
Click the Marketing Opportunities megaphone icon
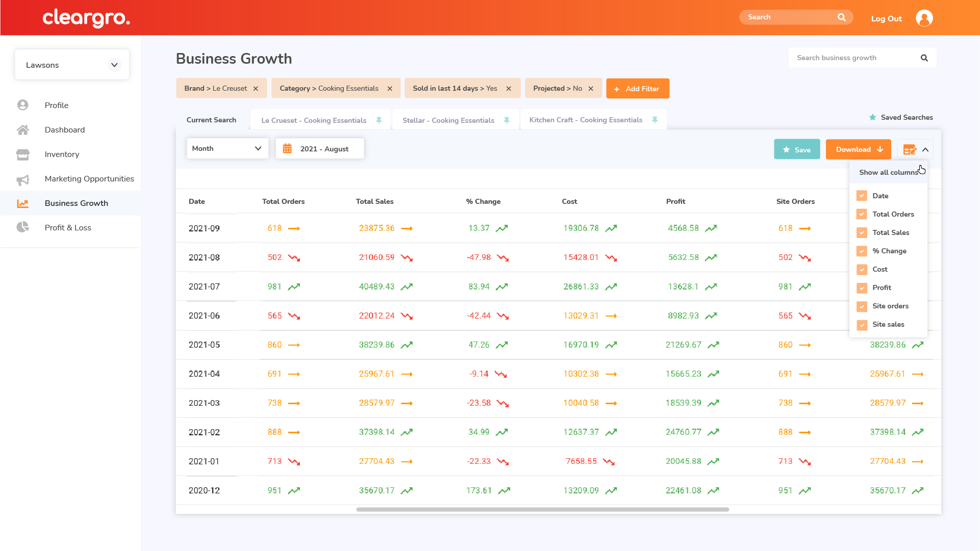(x=22, y=179)
